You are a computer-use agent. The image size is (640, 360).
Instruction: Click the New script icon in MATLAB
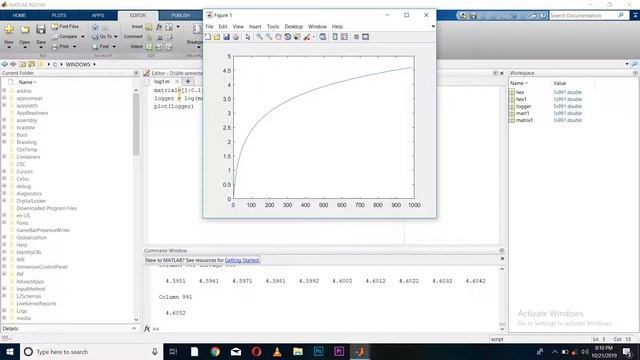[9, 29]
